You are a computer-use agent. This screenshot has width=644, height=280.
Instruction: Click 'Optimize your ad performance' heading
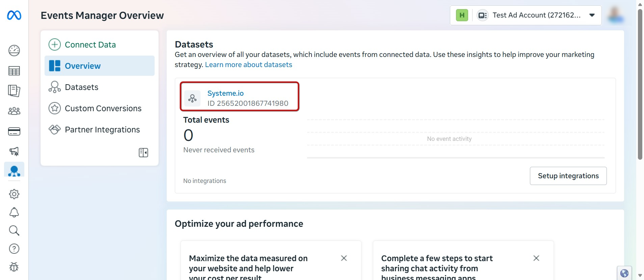[x=239, y=224]
